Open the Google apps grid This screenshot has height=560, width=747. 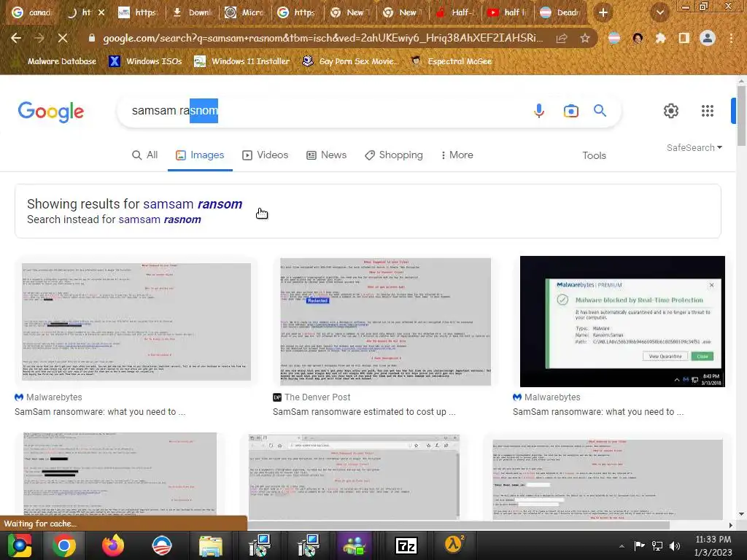[x=708, y=111]
